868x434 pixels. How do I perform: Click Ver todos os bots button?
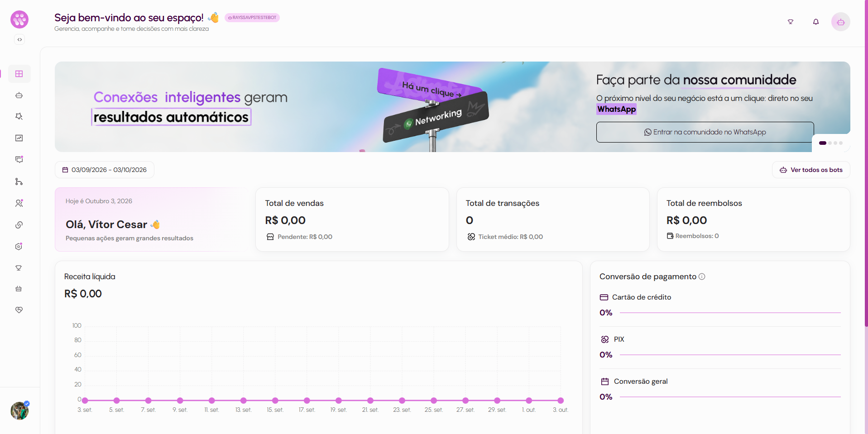point(811,170)
